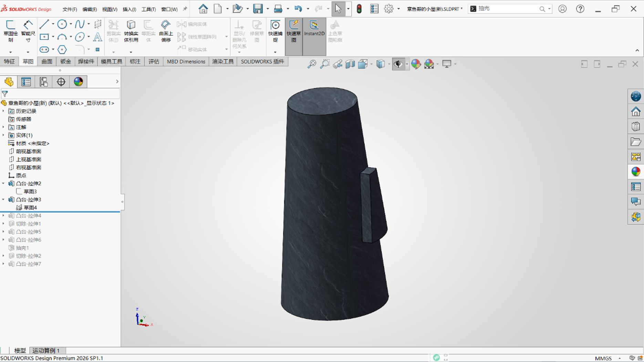Pick the Polygon sketch tool
Image resolution: width=644 pixels, height=362 pixels.
tap(62, 50)
